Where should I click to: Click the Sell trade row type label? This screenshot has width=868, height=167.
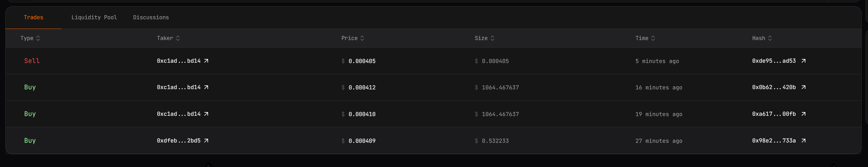click(x=32, y=61)
